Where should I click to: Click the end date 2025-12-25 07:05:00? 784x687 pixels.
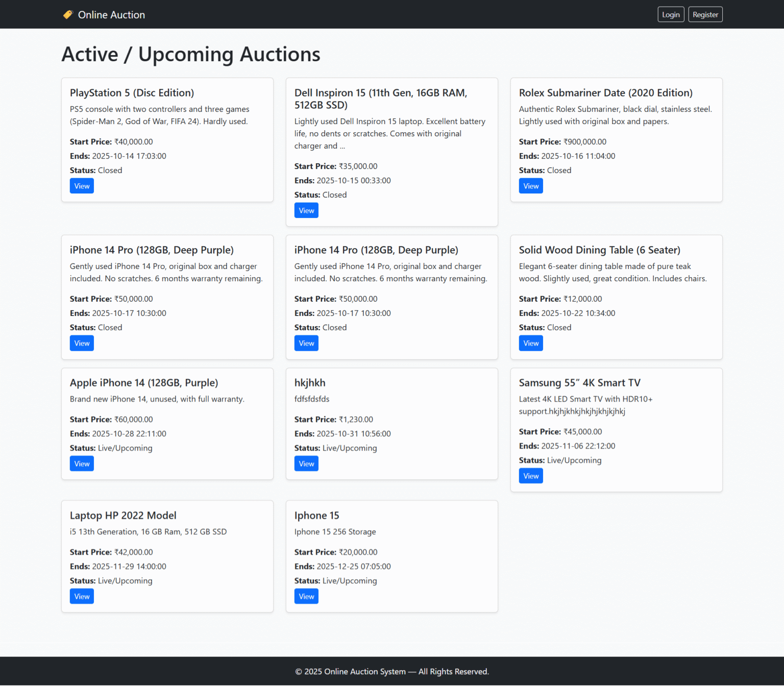[354, 567]
